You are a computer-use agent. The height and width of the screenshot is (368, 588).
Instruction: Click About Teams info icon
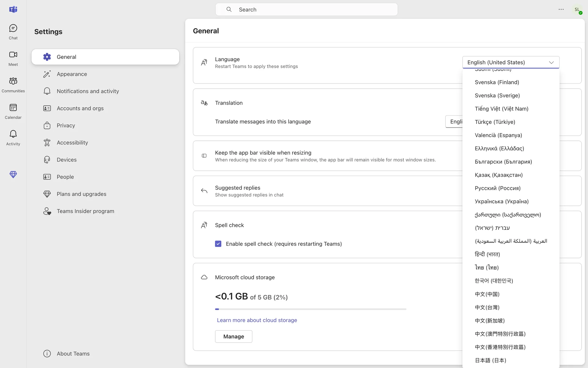(x=47, y=354)
